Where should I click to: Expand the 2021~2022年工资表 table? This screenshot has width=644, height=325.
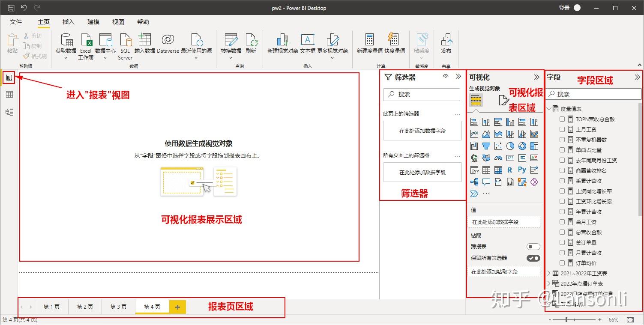tap(549, 273)
